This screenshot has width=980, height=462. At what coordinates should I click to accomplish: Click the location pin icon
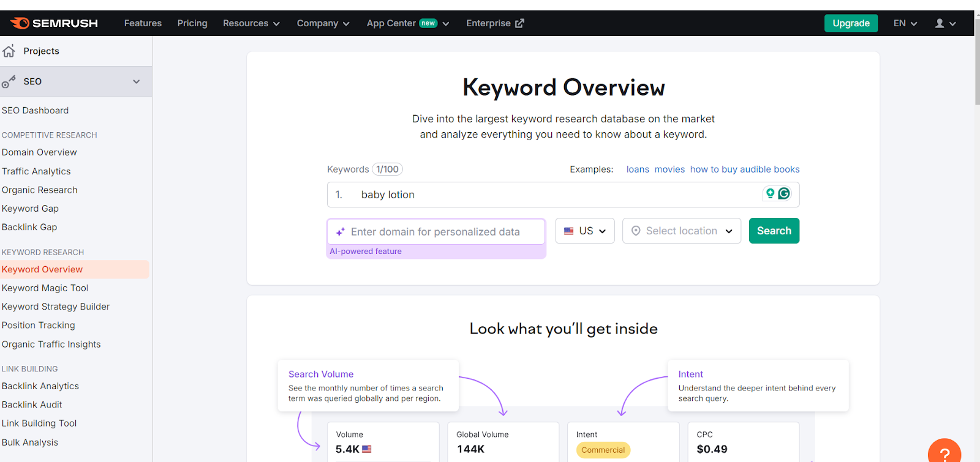pyautogui.click(x=636, y=231)
